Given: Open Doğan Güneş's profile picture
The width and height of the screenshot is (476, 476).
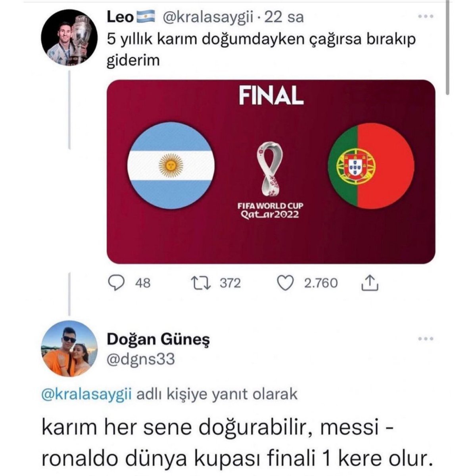Looking at the screenshot, I should [69, 348].
